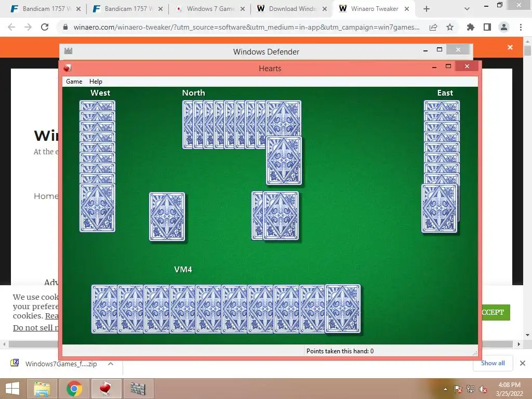Open Chrome profile avatar
The width and height of the screenshot is (532, 399).
pyautogui.click(x=504, y=27)
